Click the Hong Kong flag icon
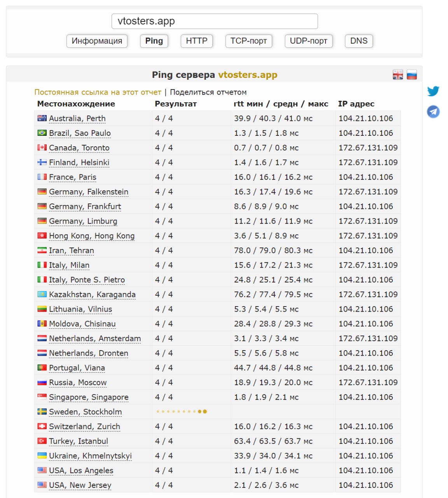 click(42, 236)
